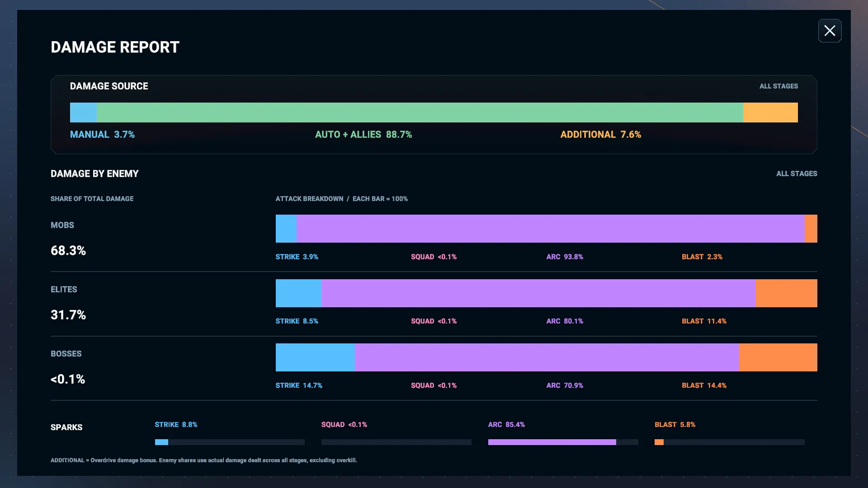Click the green Auto + Allies bar segment

[x=420, y=113]
